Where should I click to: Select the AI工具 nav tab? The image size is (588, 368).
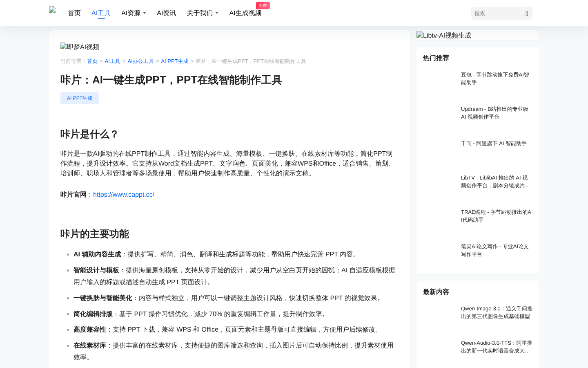[x=101, y=13]
